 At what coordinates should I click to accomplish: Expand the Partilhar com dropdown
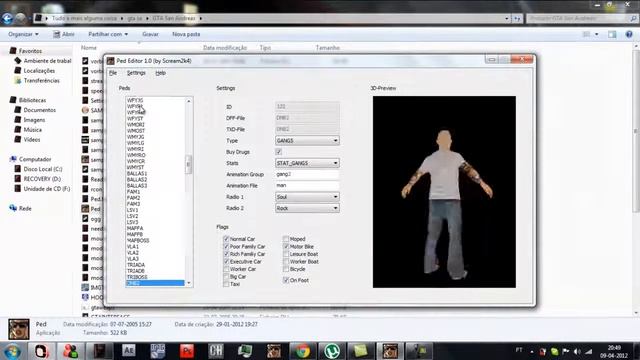(108, 34)
